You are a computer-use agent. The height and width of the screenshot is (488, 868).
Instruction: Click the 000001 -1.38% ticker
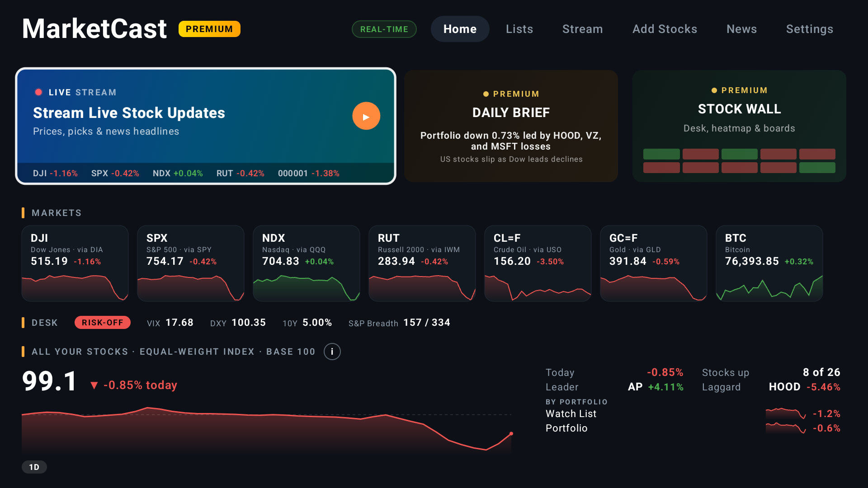click(309, 174)
